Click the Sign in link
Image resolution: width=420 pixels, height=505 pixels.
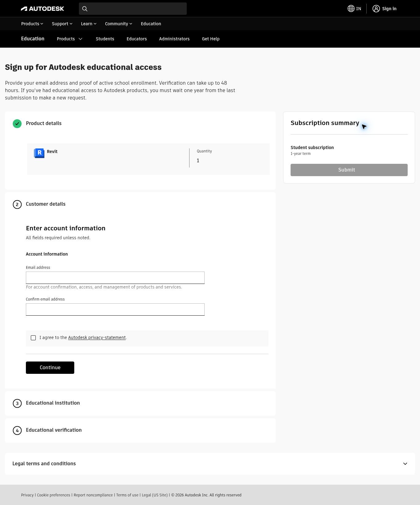click(389, 9)
